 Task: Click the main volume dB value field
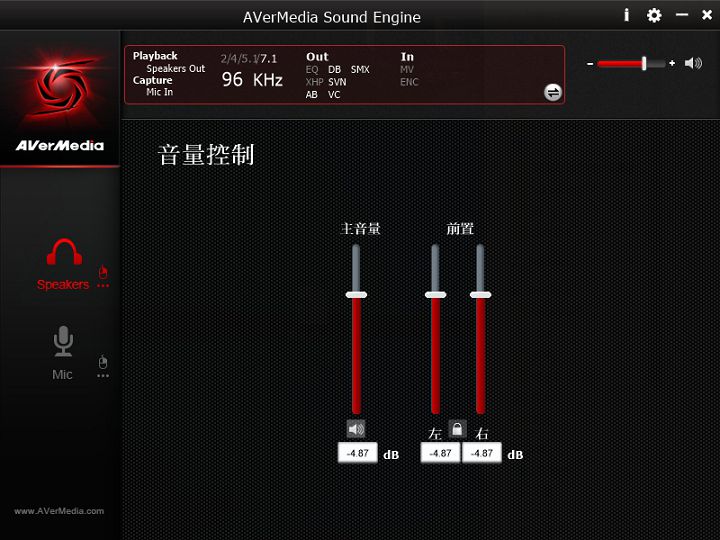pos(357,453)
